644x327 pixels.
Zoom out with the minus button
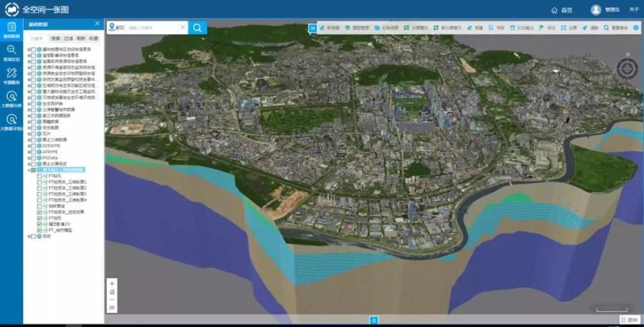pyautogui.click(x=112, y=299)
